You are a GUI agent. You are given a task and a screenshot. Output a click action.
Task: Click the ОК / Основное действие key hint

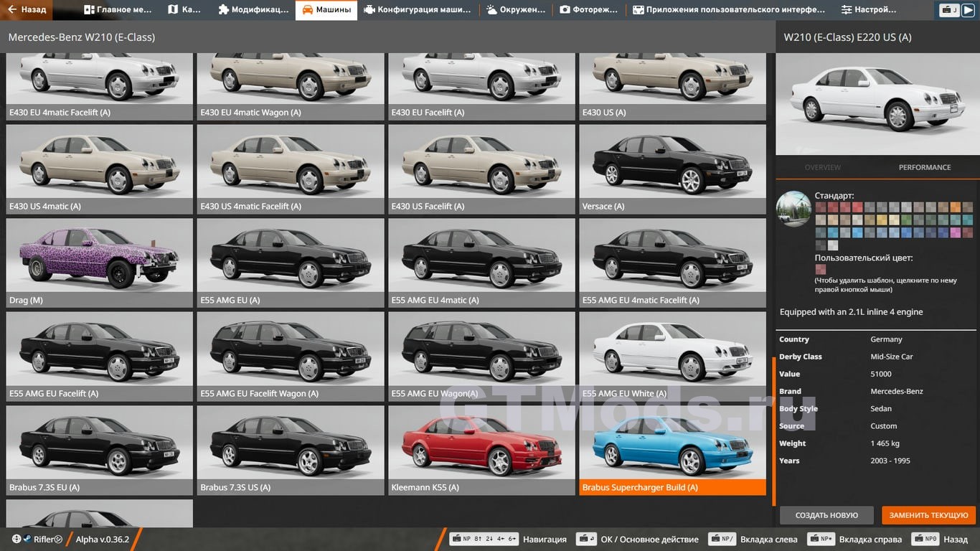coord(638,539)
